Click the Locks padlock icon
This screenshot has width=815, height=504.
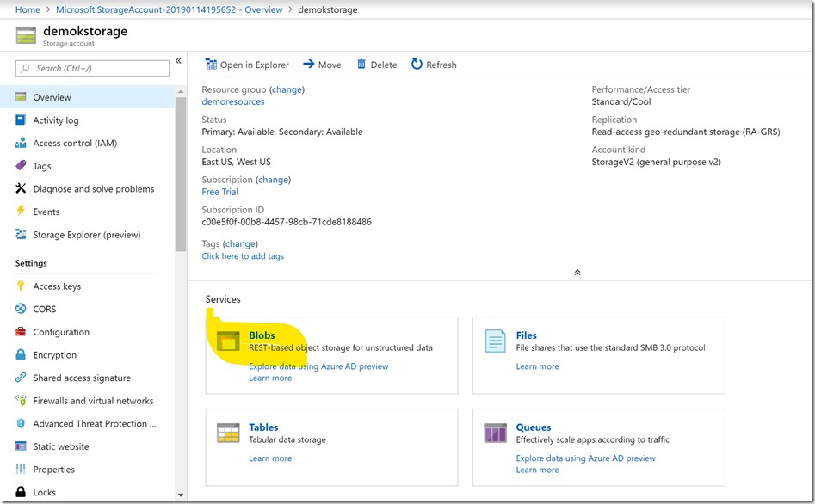[x=21, y=492]
